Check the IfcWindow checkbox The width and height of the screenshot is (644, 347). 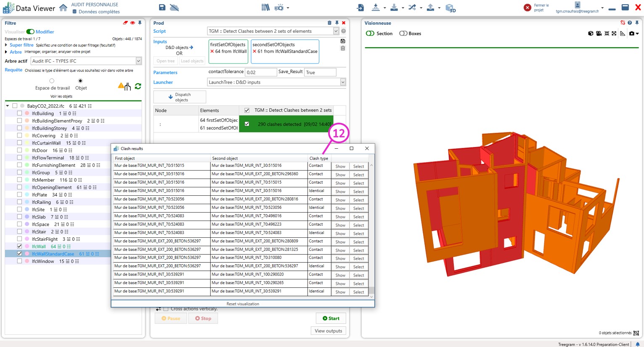19,261
